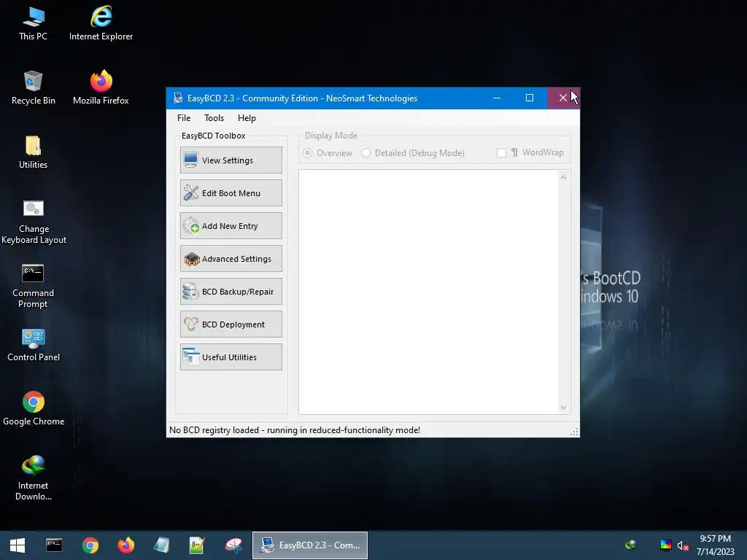Select Internet Explorer desktop icon
747x560 pixels.
click(101, 24)
